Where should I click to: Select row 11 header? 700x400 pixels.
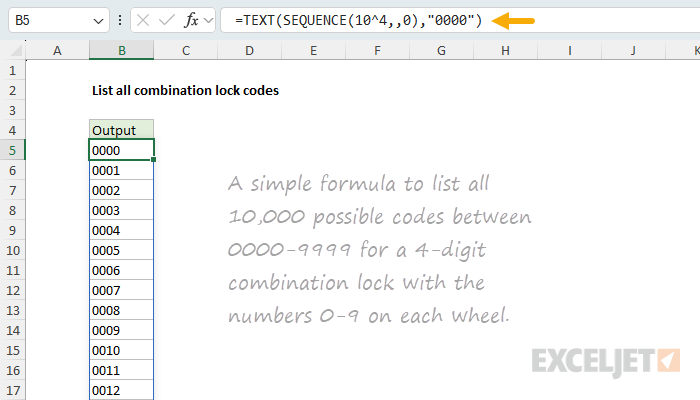(12, 271)
